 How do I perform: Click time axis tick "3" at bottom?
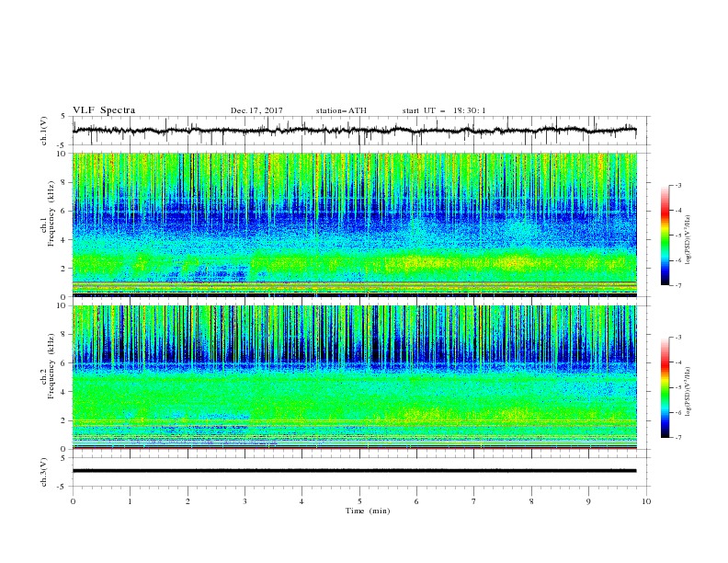(x=245, y=501)
